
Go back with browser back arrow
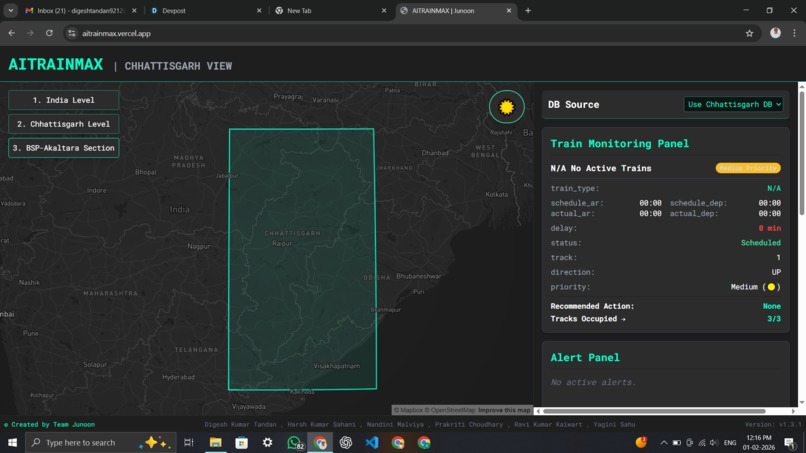point(12,33)
